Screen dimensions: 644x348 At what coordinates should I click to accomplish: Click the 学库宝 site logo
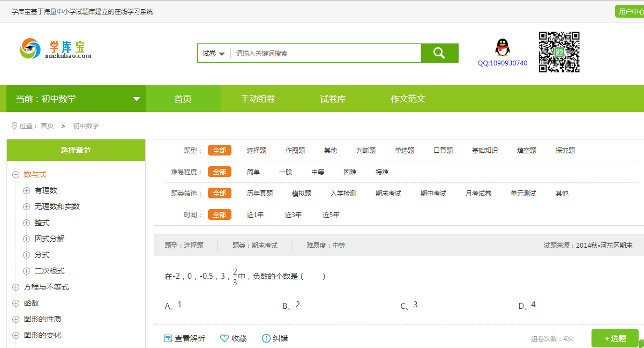click(56, 49)
